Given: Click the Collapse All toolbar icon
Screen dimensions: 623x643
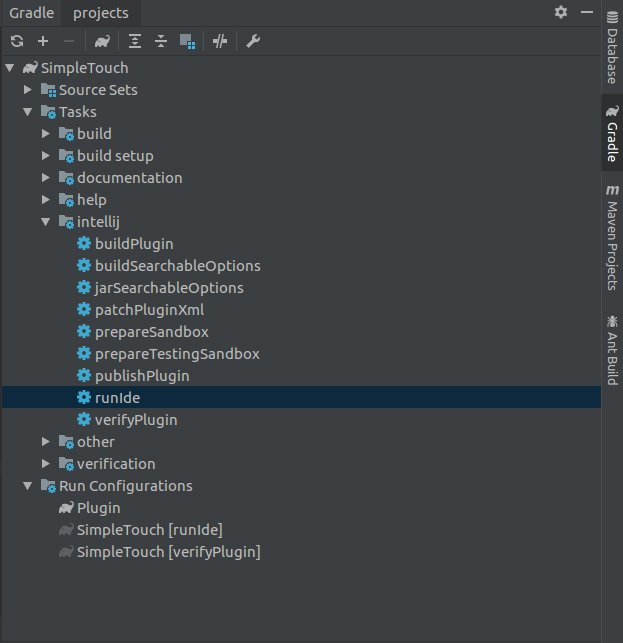Looking at the screenshot, I should pos(161,41).
